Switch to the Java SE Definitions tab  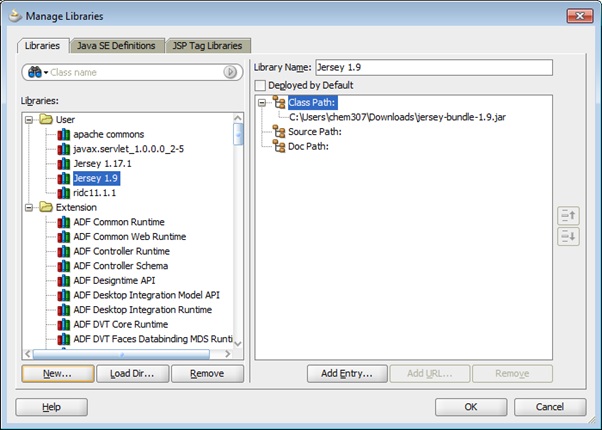pos(116,45)
